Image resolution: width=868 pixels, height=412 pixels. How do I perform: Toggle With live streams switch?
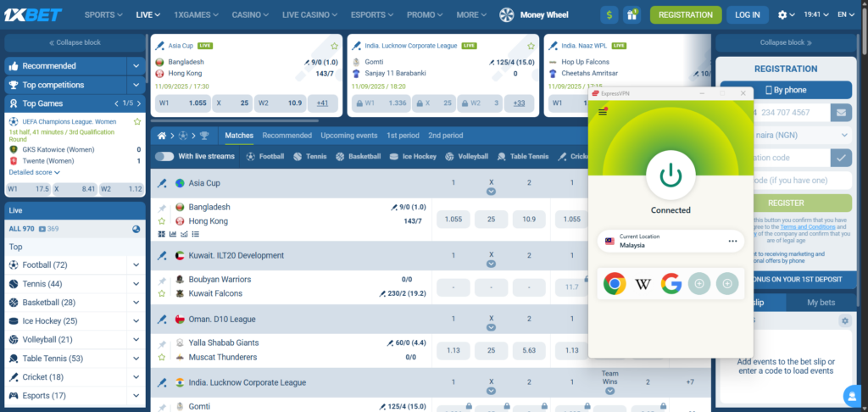164,157
